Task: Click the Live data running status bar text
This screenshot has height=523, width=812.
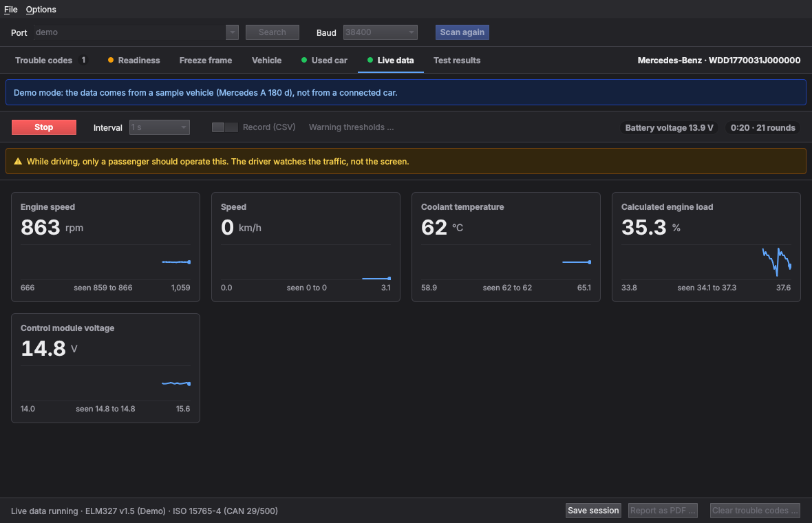Action: (145, 511)
